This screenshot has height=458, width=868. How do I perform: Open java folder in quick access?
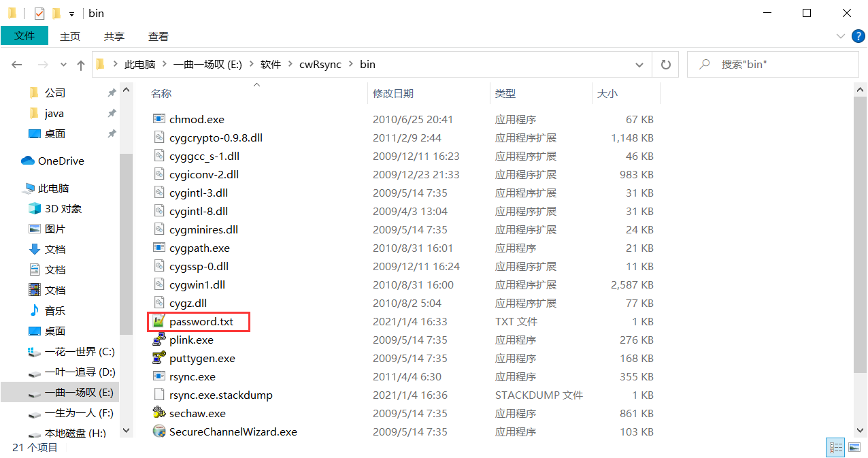click(54, 114)
